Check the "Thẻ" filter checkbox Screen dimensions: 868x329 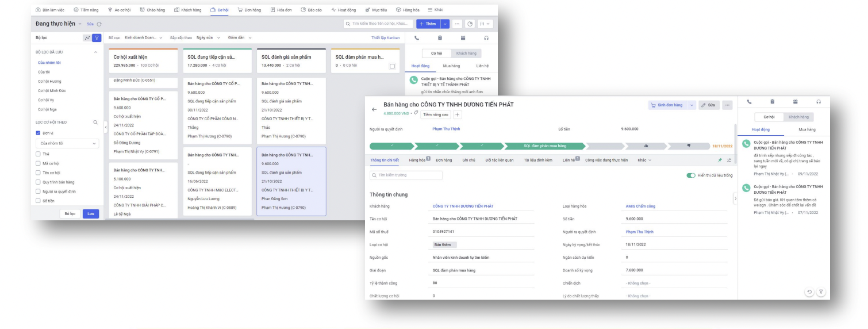tap(38, 154)
